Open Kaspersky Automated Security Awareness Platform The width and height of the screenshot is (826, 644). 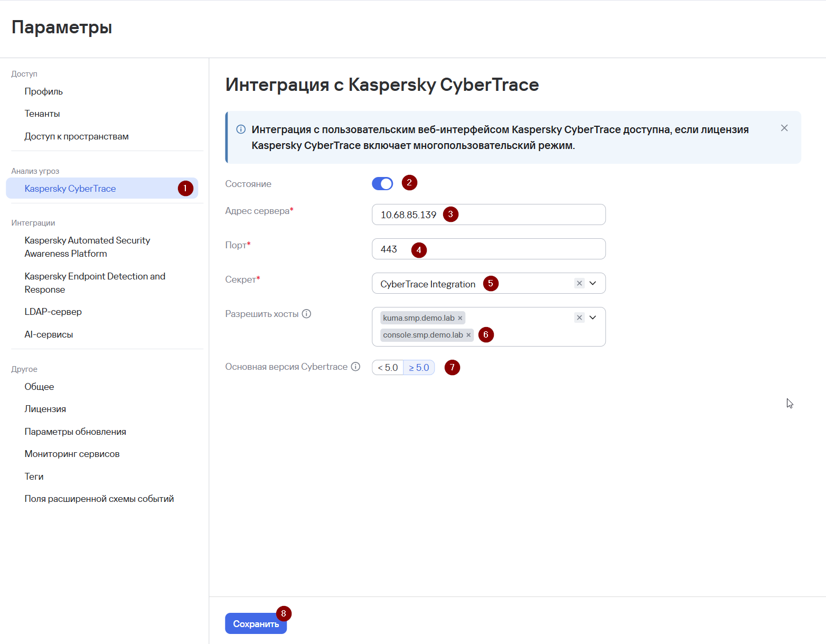pyautogui.click(x=88, y=247)
